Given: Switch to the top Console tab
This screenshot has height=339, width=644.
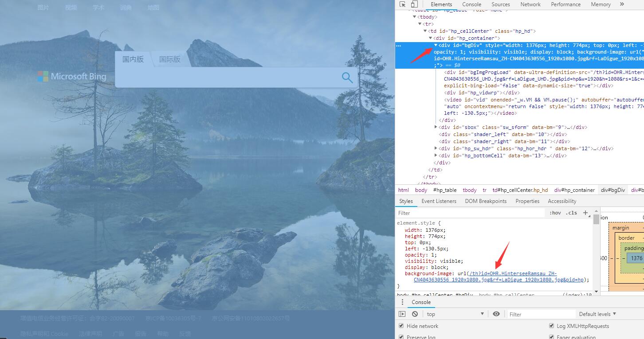Looking at the screenshot, I should coord(471,4).
